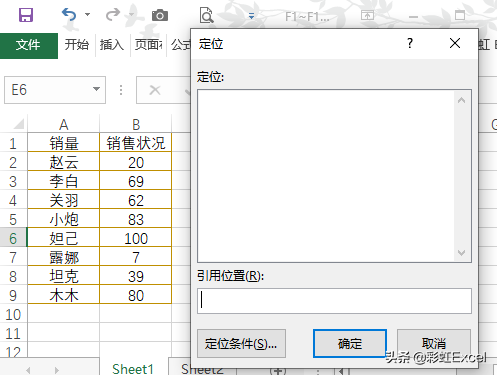Click the help question mark in 定位 dialog
Viewport: 497px width, 375px height.
coord(410,43)
